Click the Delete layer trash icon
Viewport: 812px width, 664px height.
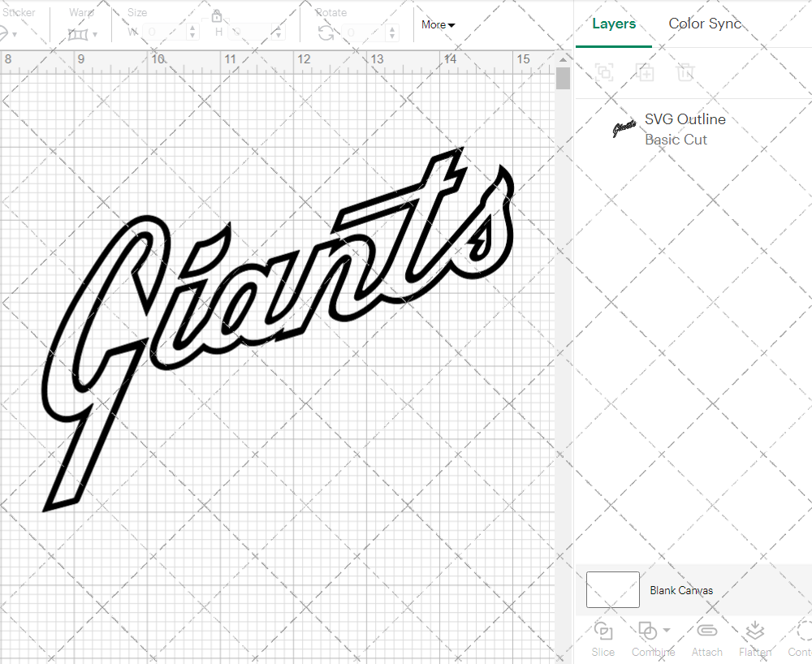[x=685, y=72]
